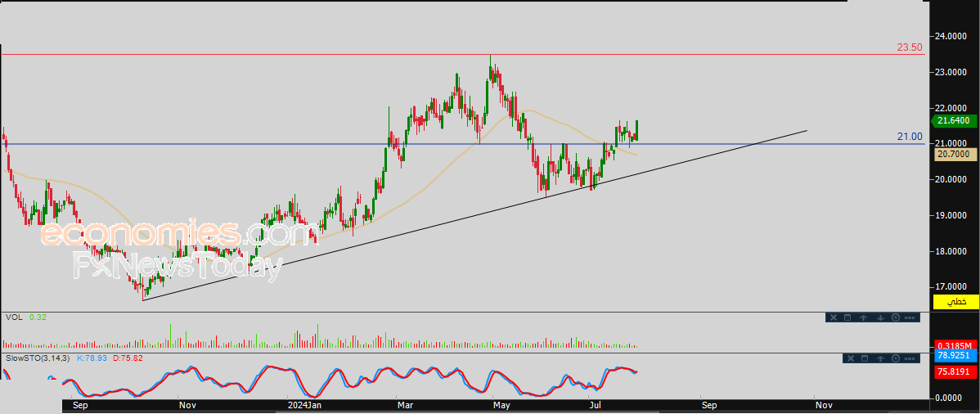
Task: Click the blue 21.00 support label
Action: (910, 137)
